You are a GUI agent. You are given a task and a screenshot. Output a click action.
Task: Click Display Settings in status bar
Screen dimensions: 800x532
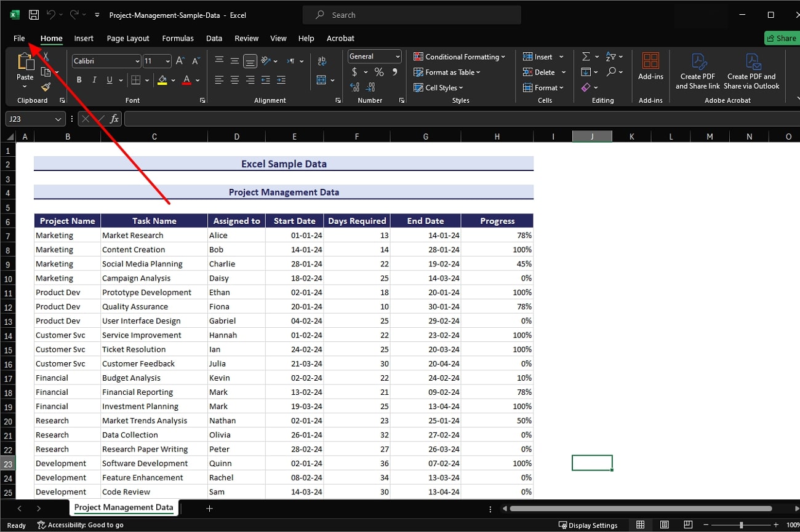(588, 525)
